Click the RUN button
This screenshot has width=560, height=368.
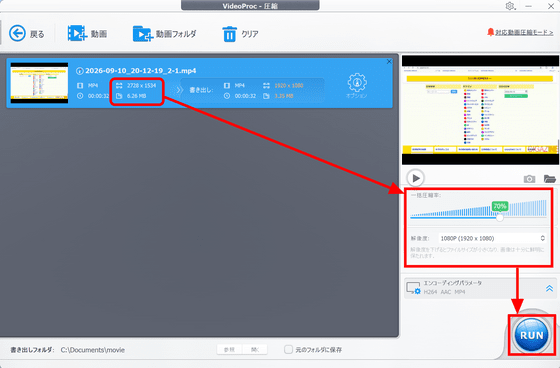click(x=531, y=335)
